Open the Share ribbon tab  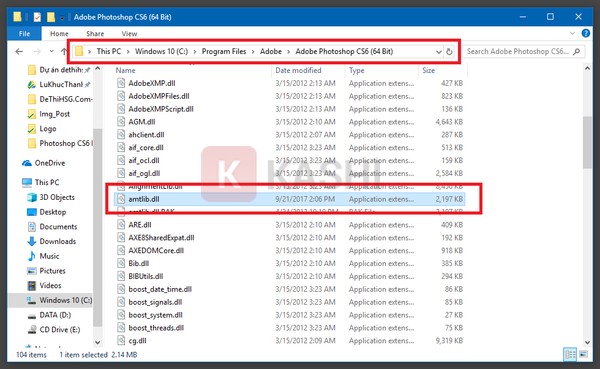click(95, 34)
